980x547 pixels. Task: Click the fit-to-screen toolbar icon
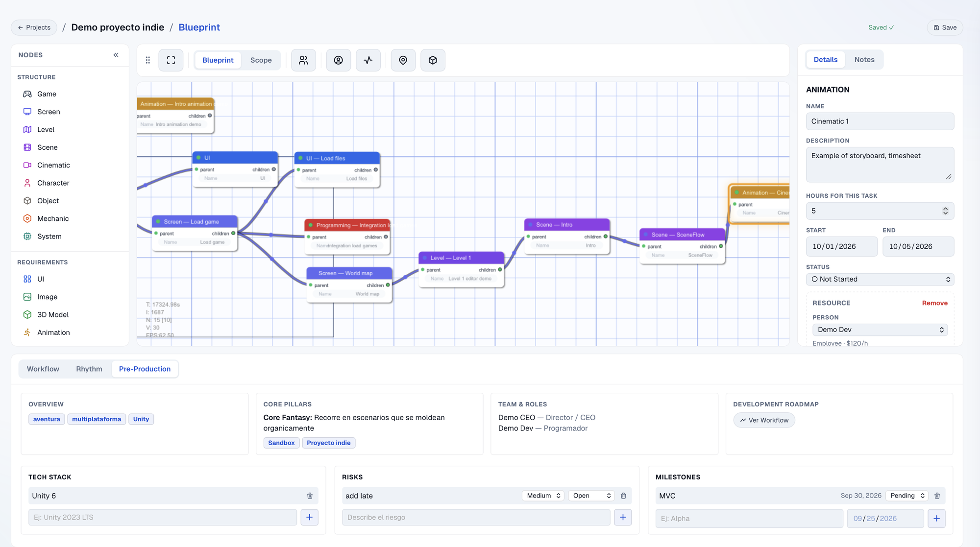click(171, 60)
